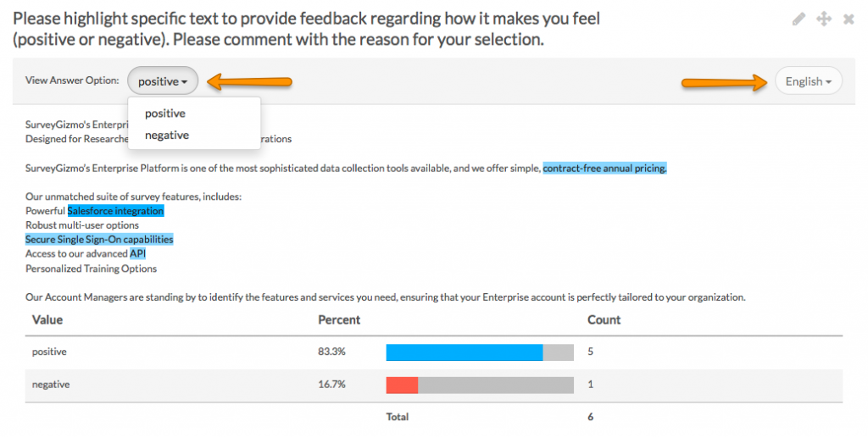The height and width of the screenshot is (438, 868).
Task: Click the highlighted 'API' text
Action: pos(138,254)
